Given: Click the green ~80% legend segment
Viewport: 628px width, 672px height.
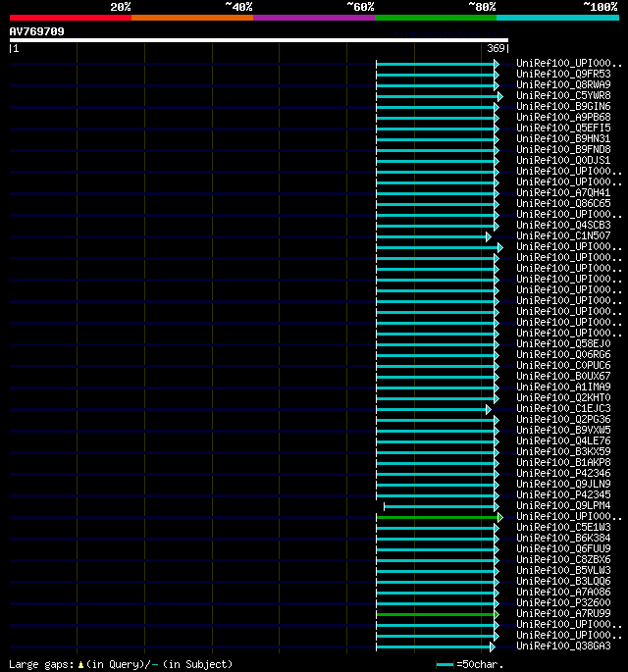Looking at the screenshot, I should coord(436,18).
